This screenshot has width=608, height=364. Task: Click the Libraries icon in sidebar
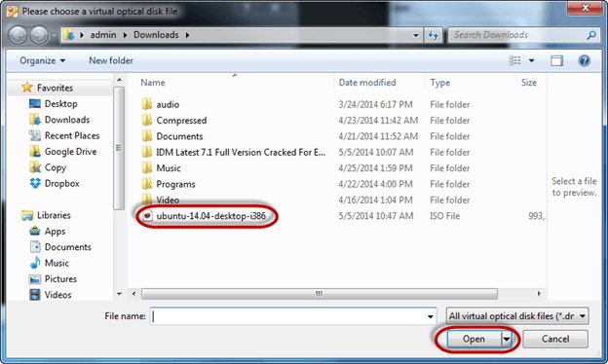pyautogui.click(x=27, y=215)
